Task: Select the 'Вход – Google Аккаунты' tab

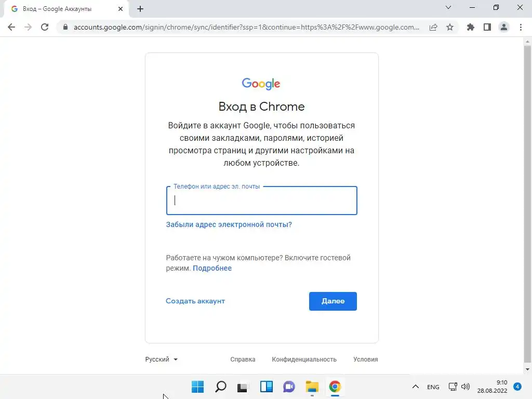Action: [x=66, y=9]
